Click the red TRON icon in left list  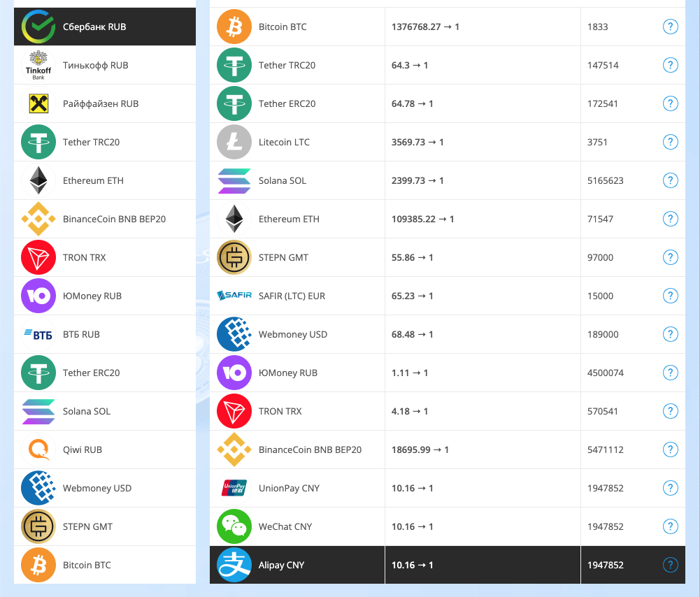point(38,257)
